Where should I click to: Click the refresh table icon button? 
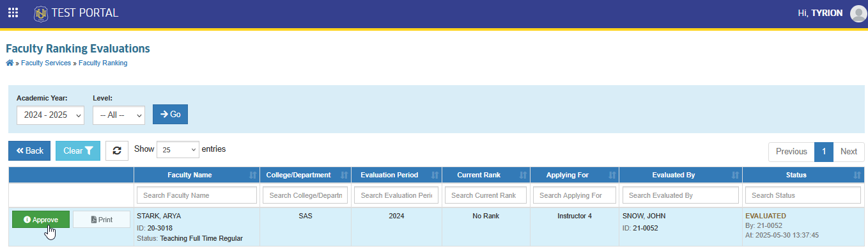(x=116, y=150)
